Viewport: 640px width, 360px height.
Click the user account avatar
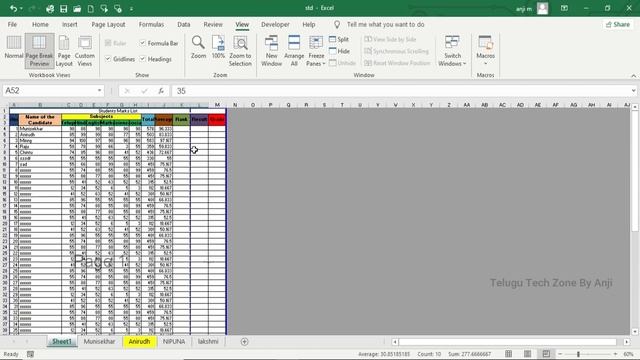point(542,8)
